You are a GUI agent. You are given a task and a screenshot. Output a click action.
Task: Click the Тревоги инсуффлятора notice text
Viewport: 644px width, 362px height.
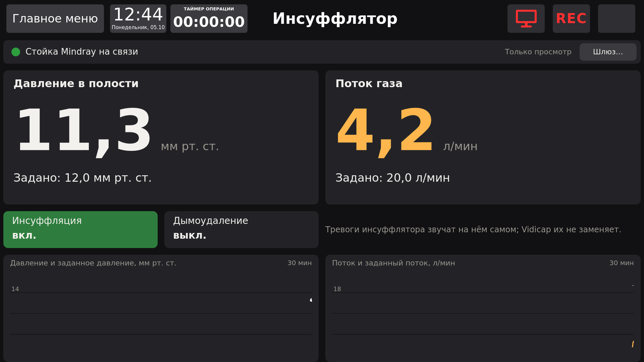tap(473, 230)
